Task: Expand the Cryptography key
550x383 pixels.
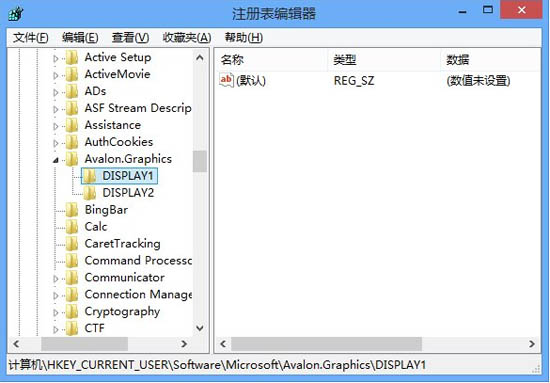Action: 55,312
